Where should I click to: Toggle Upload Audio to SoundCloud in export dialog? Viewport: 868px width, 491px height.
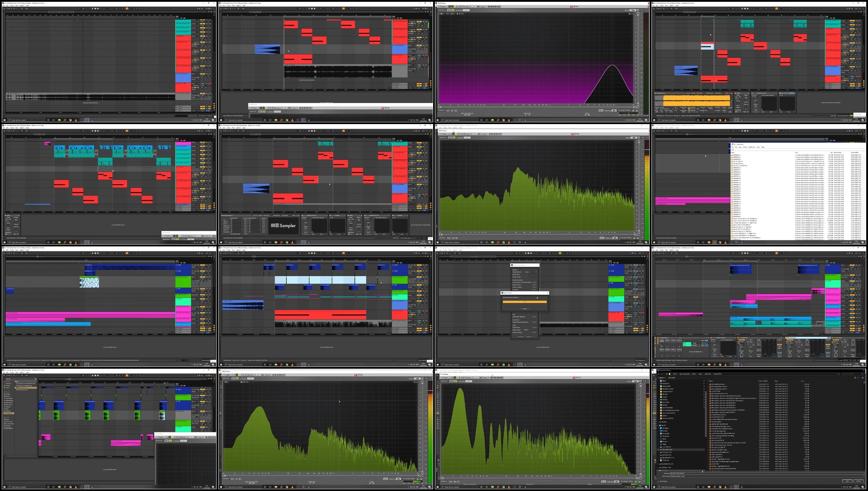point(534,322)
